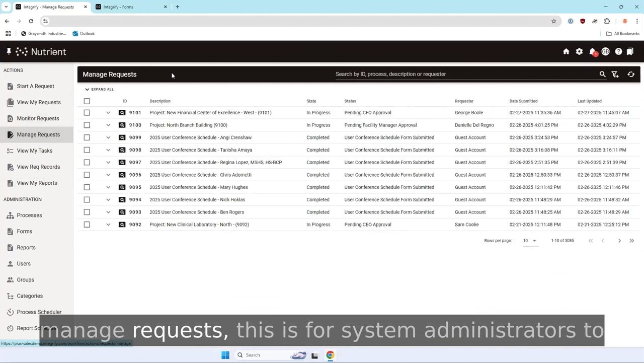644x363 pixels.
Task: View details icon for request 9096
Action: (x=122, y=175)
